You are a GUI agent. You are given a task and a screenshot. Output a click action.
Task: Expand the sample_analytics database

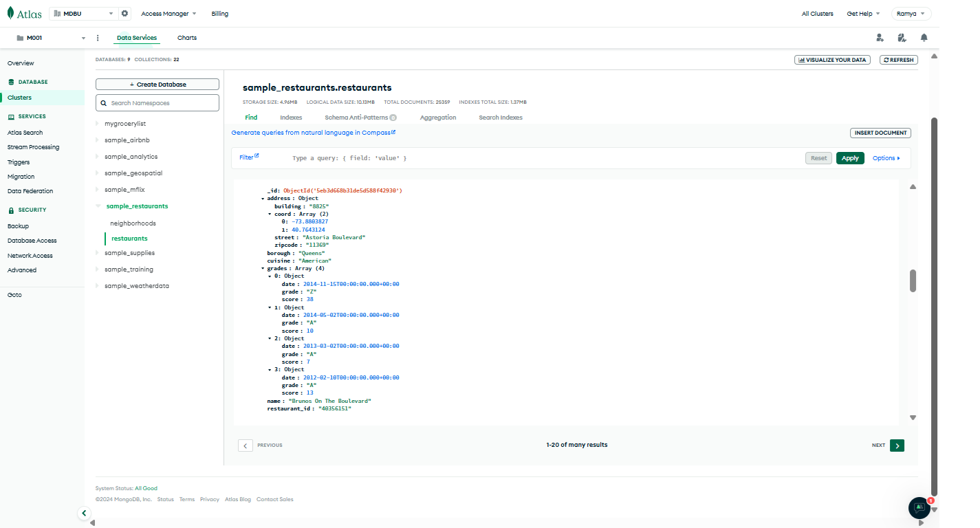click(97, 157)
